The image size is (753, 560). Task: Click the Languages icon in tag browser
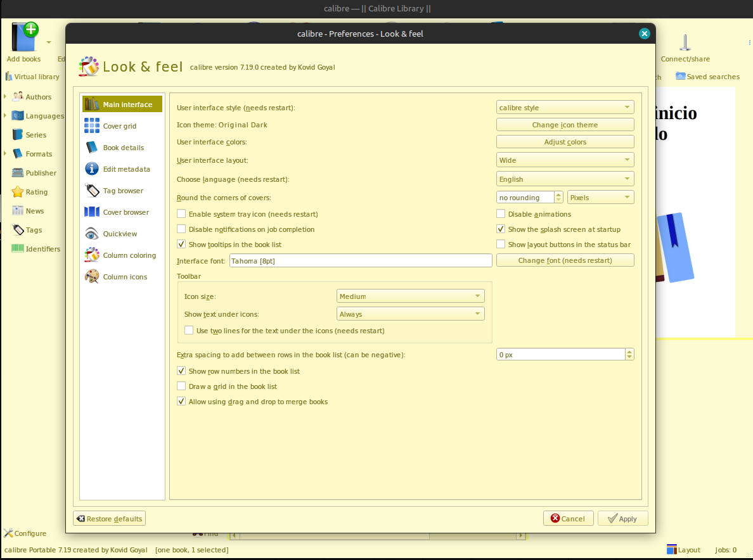[x=18, y=116]
